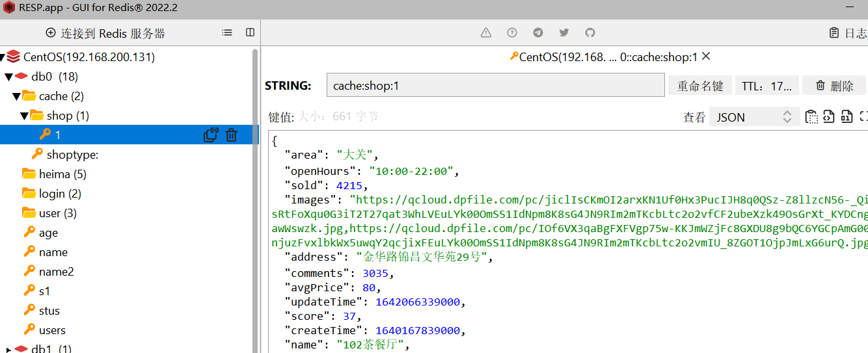Click the db0 database icon
Viewport: 868px width, 353px height.
pyautogui.click(x=21, y=77)
